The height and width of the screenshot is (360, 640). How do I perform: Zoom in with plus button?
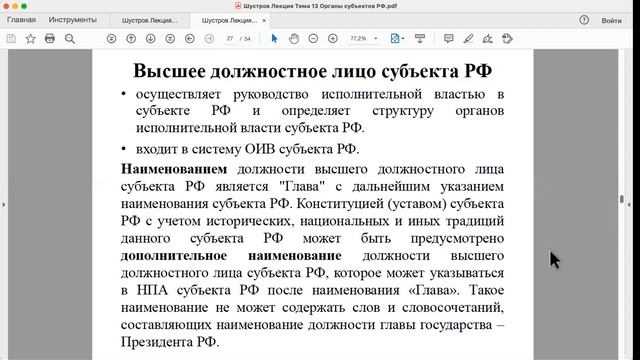pyautogui.click(x=333, y=39)
